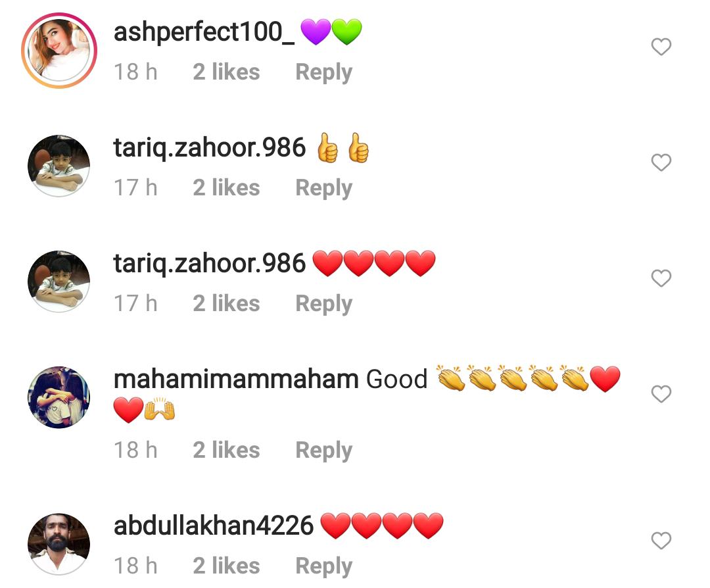Open mahamimammaham's profile avatar
The height and width of the screenshot is (588, 710).
pos(59,397)
